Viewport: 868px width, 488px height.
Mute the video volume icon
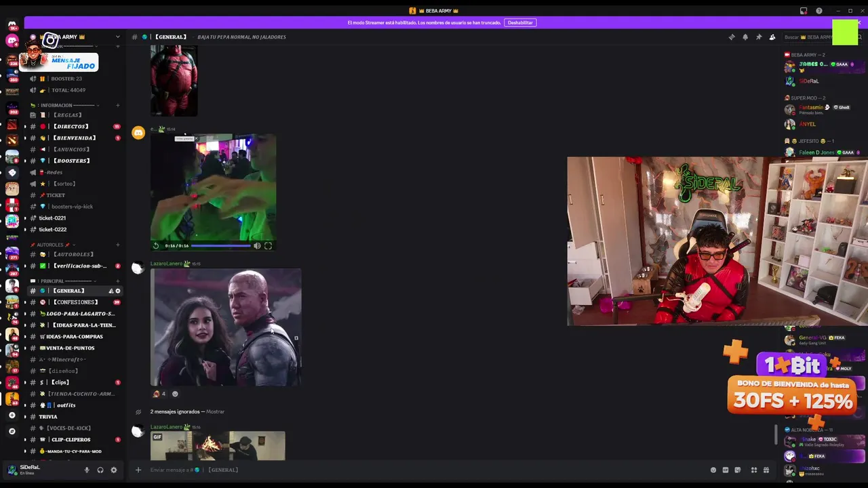[257, 246]
